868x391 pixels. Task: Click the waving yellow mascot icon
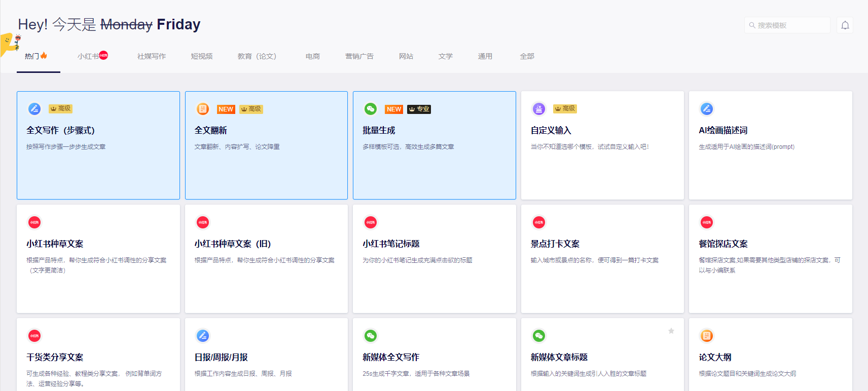[x=10, y=45]
